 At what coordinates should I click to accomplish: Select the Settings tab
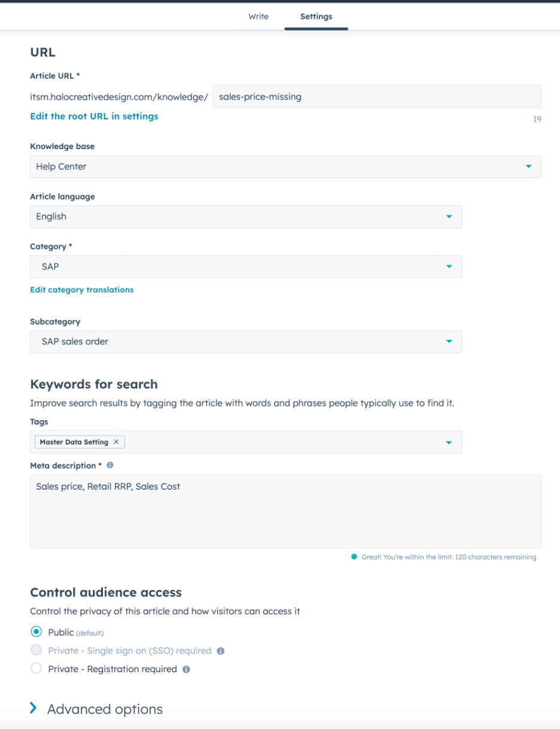point(316,17)
